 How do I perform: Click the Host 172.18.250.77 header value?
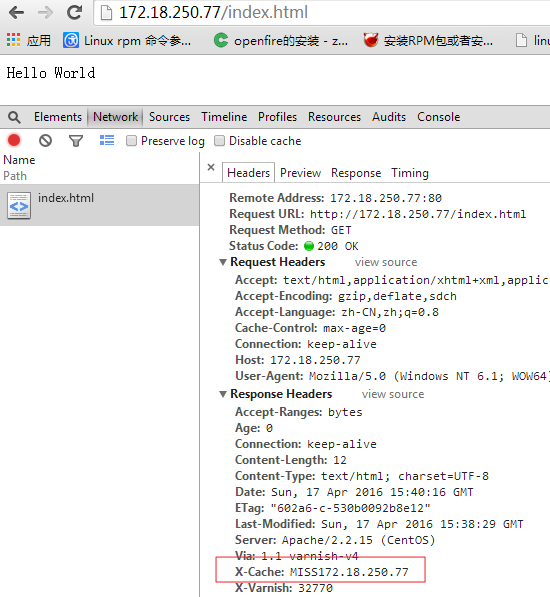coord(315,360)
